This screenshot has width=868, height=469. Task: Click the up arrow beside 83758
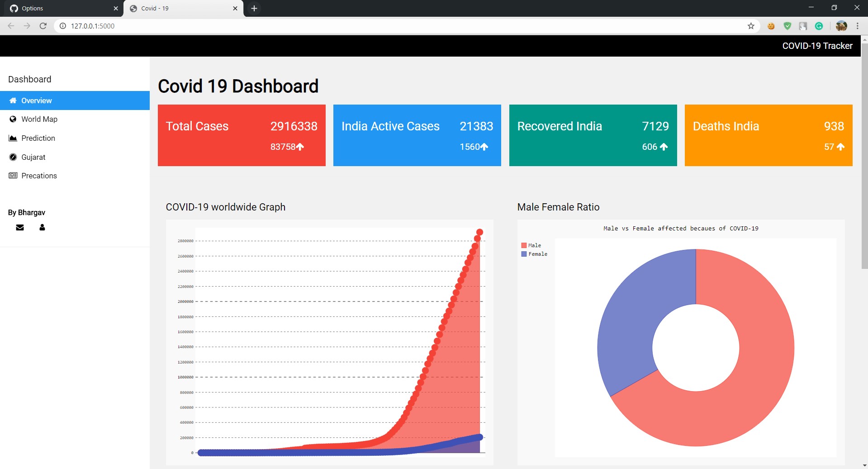[300, 147]
